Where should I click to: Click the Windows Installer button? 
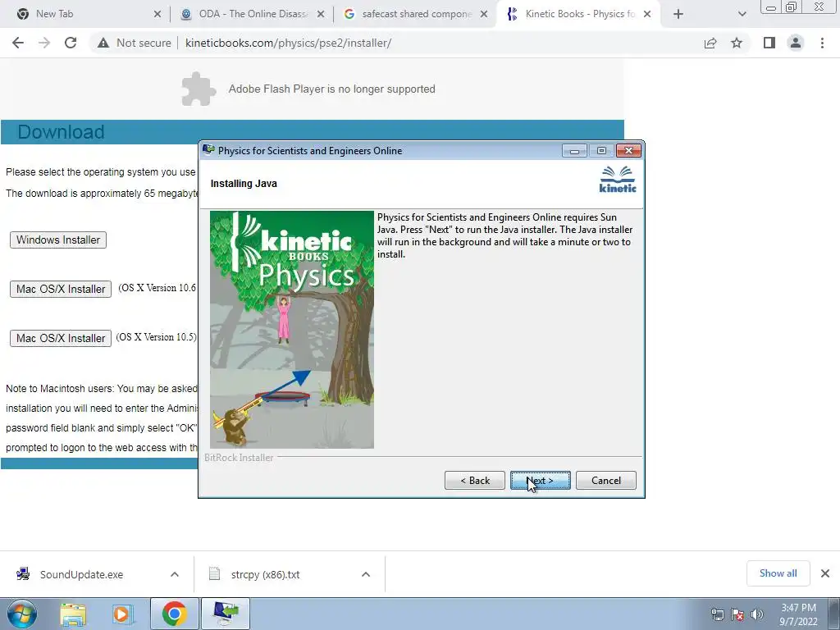[58, 240]
